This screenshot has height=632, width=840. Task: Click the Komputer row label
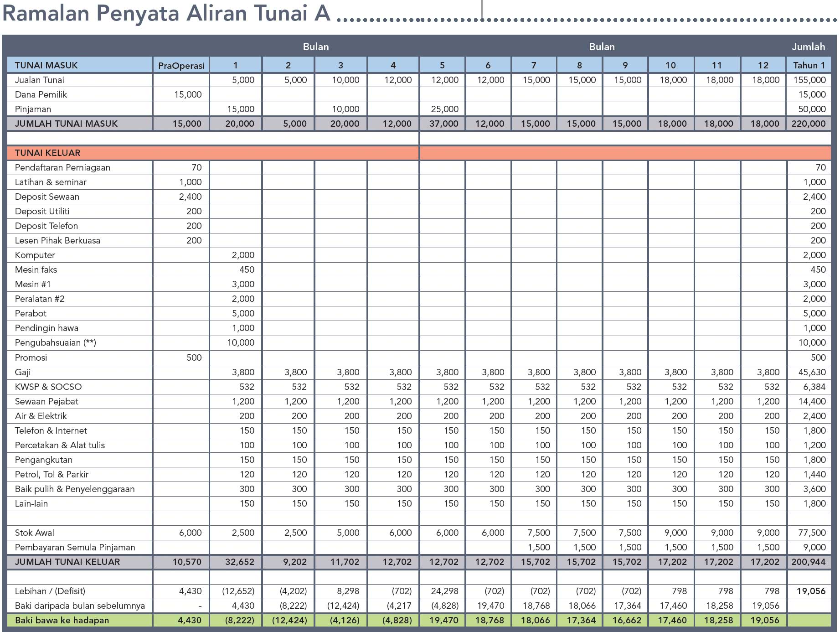point(35,255)
